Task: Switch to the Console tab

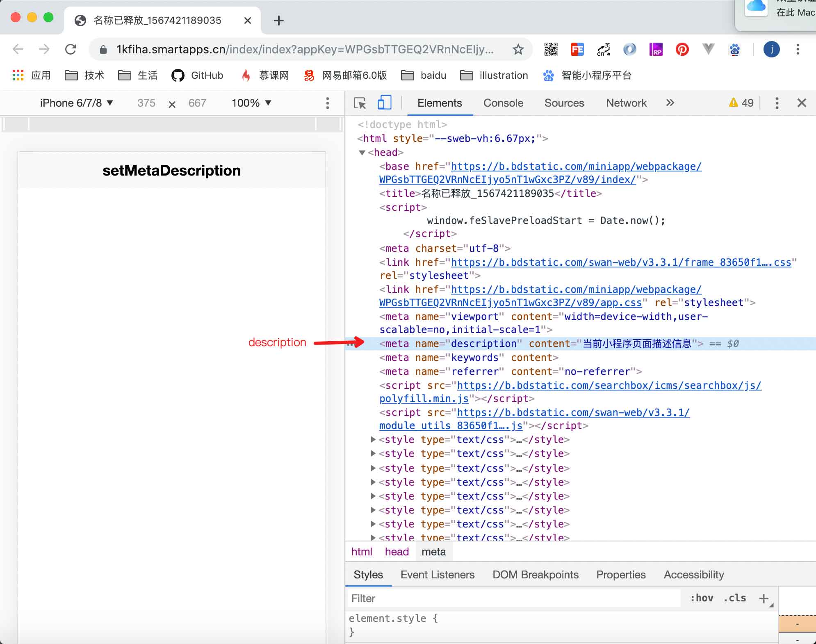Action: (x=503, y=103)
